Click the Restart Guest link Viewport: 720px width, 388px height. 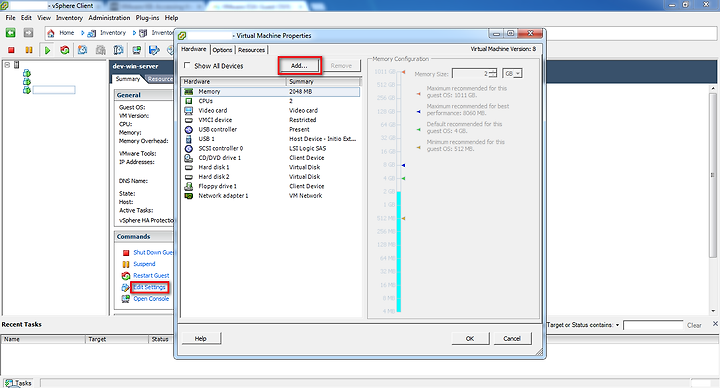pos(151,276)
